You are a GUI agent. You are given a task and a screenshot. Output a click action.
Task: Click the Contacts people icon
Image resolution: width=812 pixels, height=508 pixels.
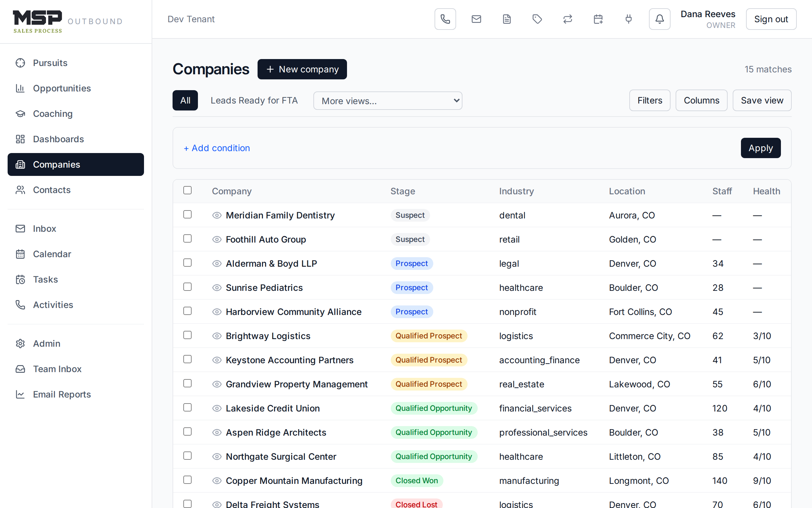21,190
